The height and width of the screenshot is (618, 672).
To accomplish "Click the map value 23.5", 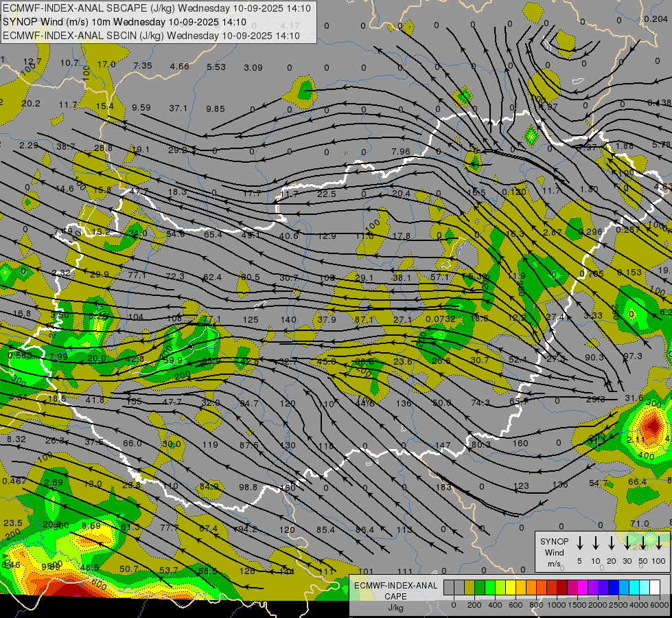I will [x=13, y=523].
